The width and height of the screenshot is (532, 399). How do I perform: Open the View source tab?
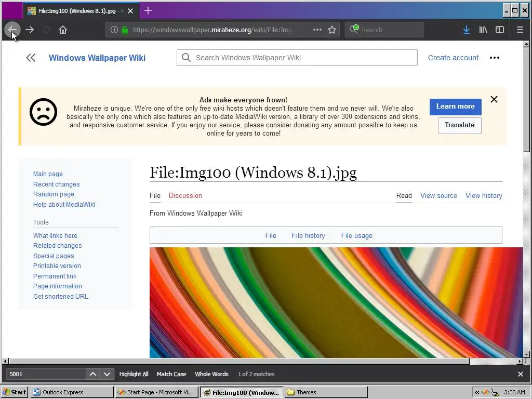438,195
